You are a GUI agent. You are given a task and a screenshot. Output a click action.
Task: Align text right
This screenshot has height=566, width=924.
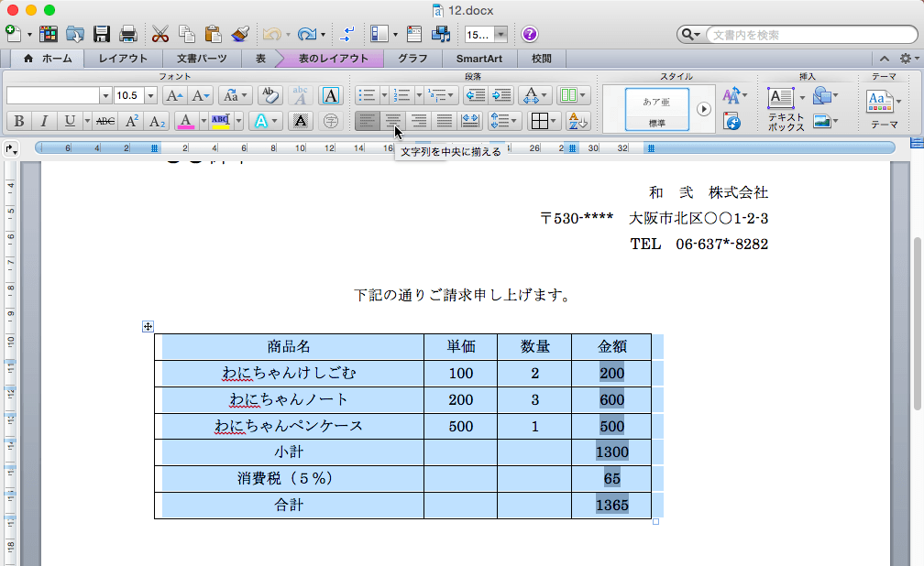(x=418, y=121)
